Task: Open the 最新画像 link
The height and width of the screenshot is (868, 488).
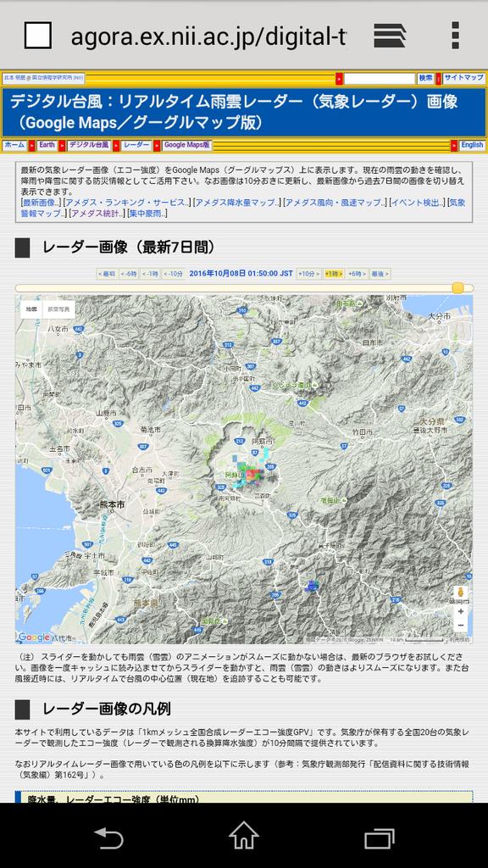Action: click(41, 203)
